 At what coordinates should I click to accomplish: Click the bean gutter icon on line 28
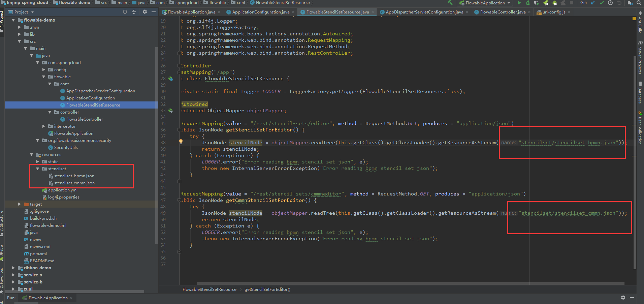click(x=170, y=79)
